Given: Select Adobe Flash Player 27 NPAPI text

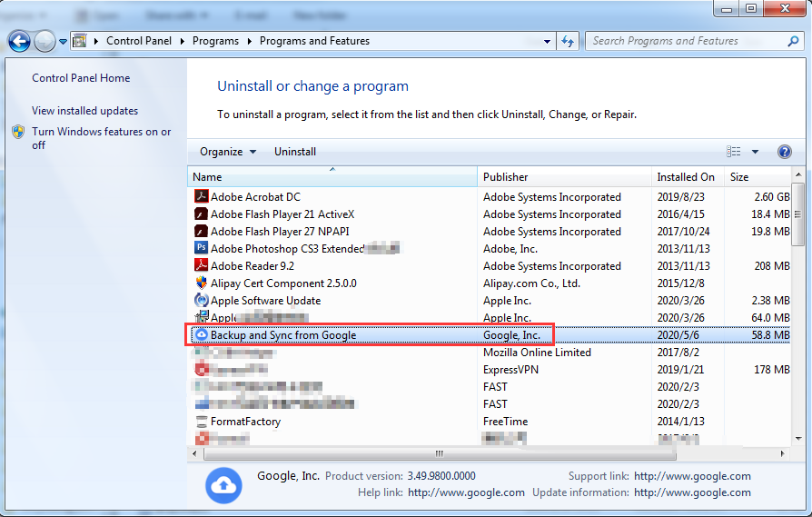Looking at the screenshot, I should click(x=280, y=232).
